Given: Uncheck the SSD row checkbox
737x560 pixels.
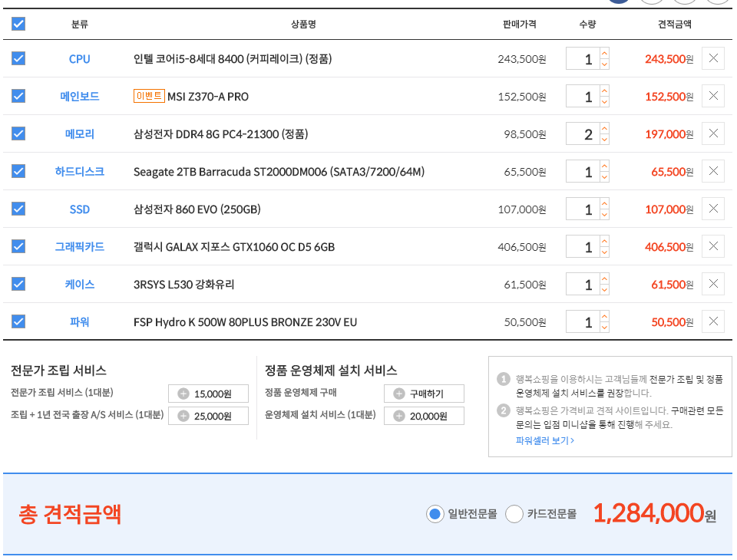Looking at the screenshot, I should pyautogui.click(x=18, y=209).
